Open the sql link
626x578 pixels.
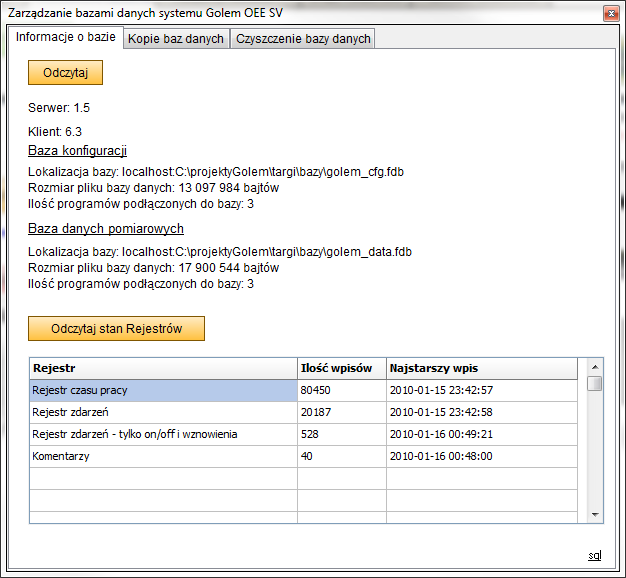tap(594, 555)
